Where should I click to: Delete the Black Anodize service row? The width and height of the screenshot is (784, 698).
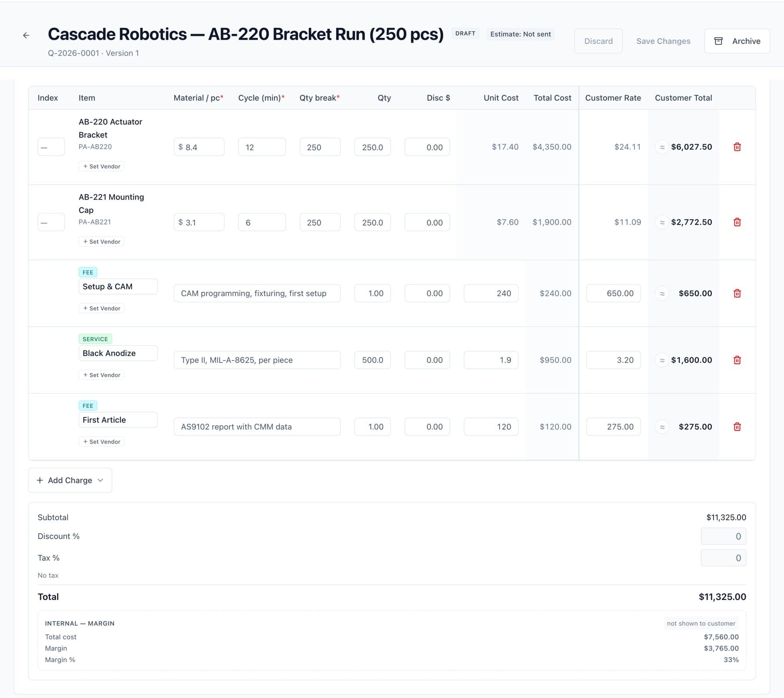pyautogui.click(x=737, y=360)
